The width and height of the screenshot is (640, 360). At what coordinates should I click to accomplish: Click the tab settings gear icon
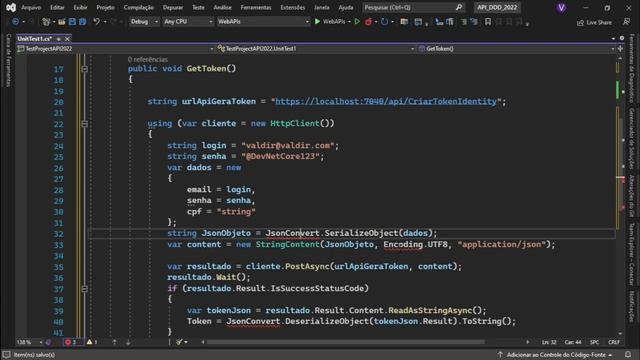click(622, 38)
